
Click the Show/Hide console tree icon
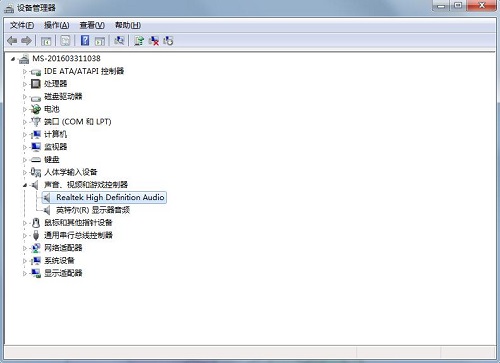[x=46, y=41]
